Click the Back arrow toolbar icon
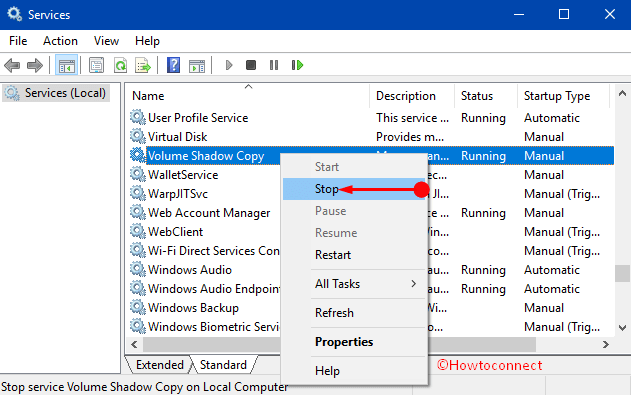 12,65
